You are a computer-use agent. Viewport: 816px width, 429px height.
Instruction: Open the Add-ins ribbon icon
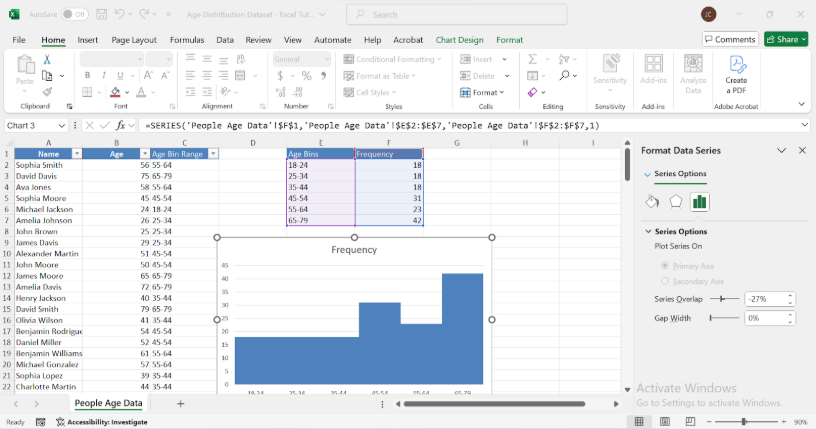pos(653,70)
